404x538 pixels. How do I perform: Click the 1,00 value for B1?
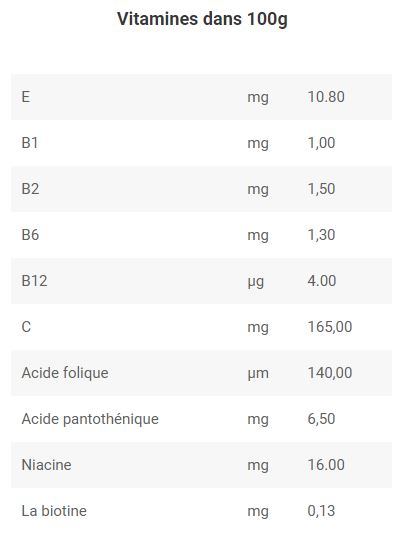coord(321,143)
